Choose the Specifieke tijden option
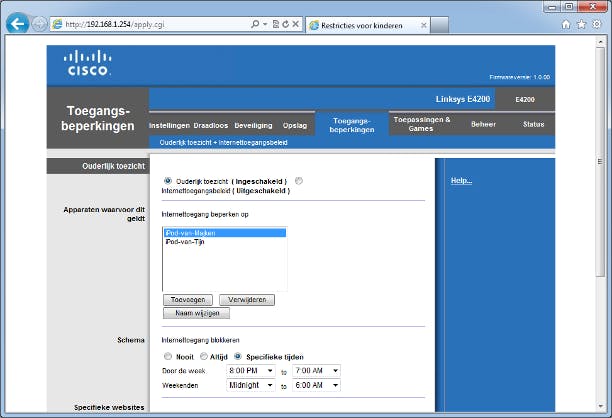The height and width of the screenshot is (418, 612). (238, 356)
